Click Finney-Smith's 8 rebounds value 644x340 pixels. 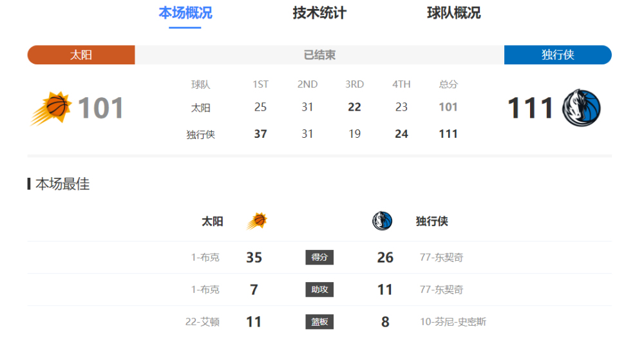coord(385,321)
